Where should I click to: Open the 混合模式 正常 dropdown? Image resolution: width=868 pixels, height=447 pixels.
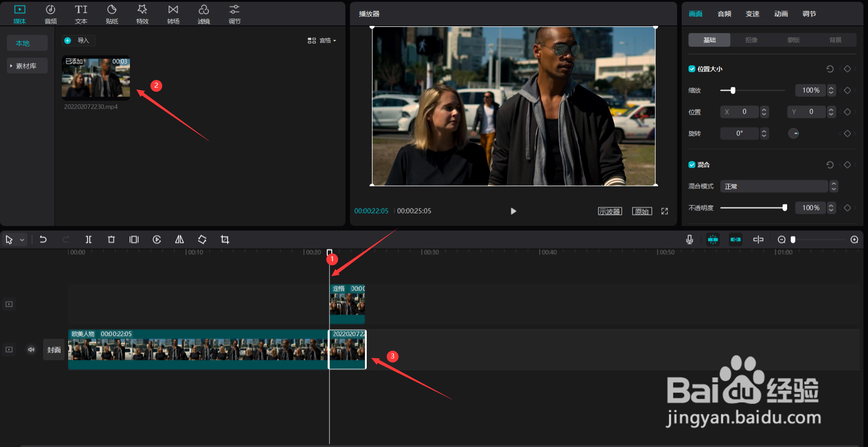(778, 186)
